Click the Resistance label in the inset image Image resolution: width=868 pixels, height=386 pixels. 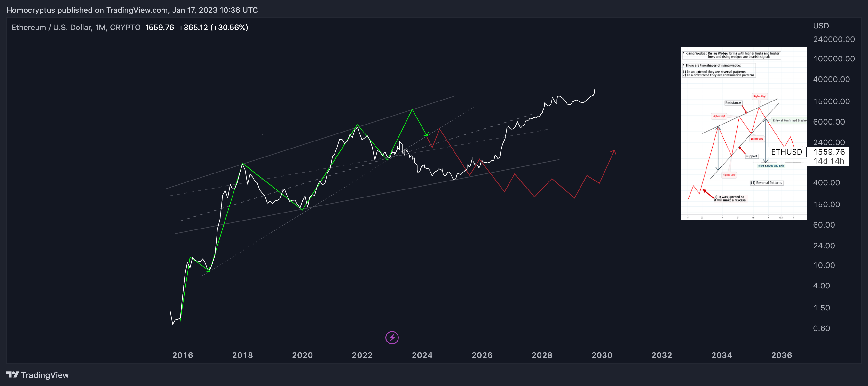coord(733,102)
